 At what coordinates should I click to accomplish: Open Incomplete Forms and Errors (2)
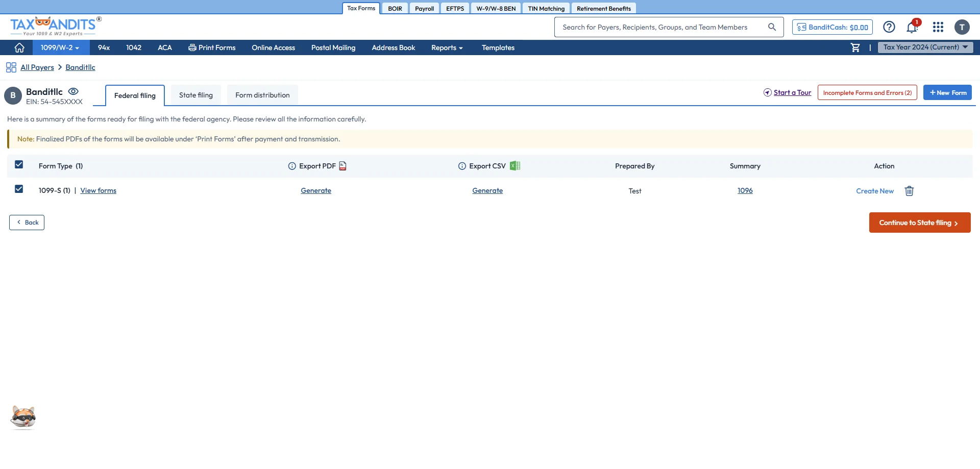[867, 92]
